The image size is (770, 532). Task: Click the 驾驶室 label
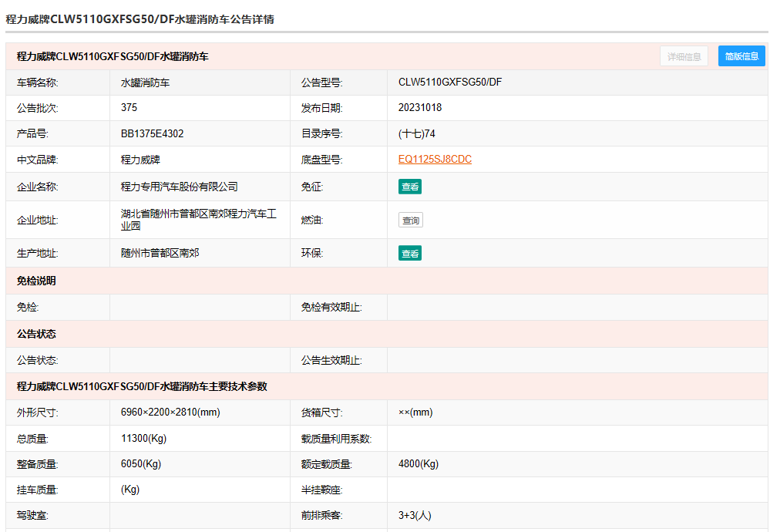(32, 515)
